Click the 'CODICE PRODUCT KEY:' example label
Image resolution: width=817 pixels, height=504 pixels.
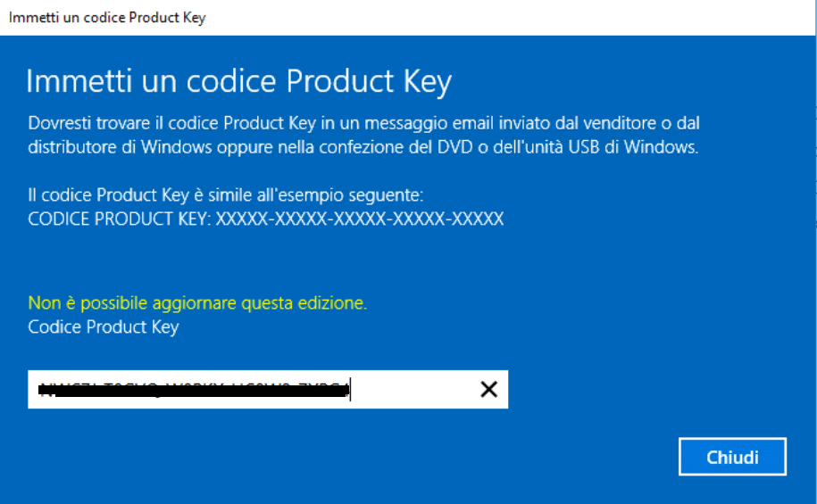coord(120,219)
